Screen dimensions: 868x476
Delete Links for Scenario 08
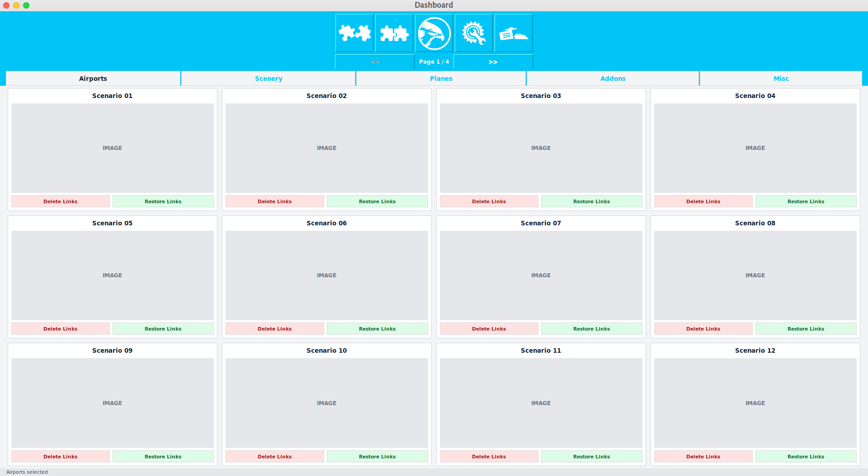tap(703, 329)
